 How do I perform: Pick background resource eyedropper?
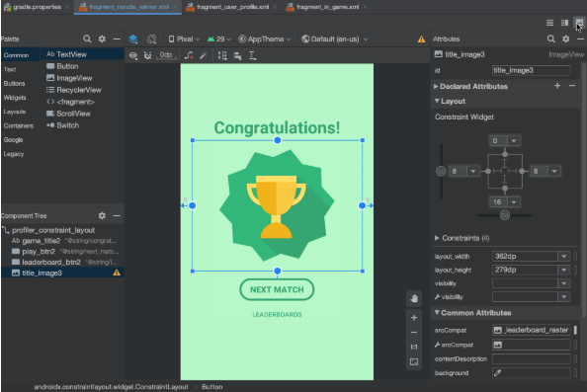tap(497, 373)
